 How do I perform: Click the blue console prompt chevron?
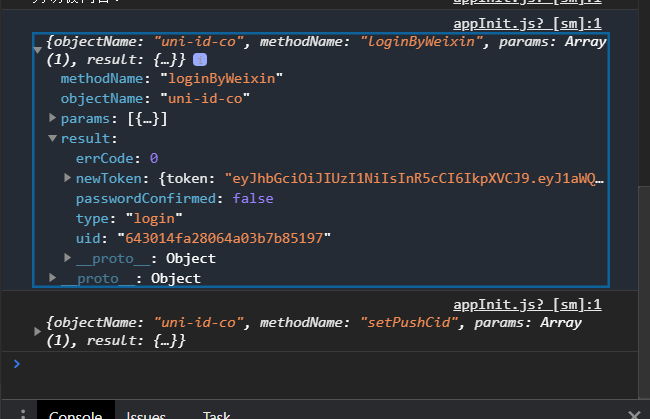[x=15, y=363]
